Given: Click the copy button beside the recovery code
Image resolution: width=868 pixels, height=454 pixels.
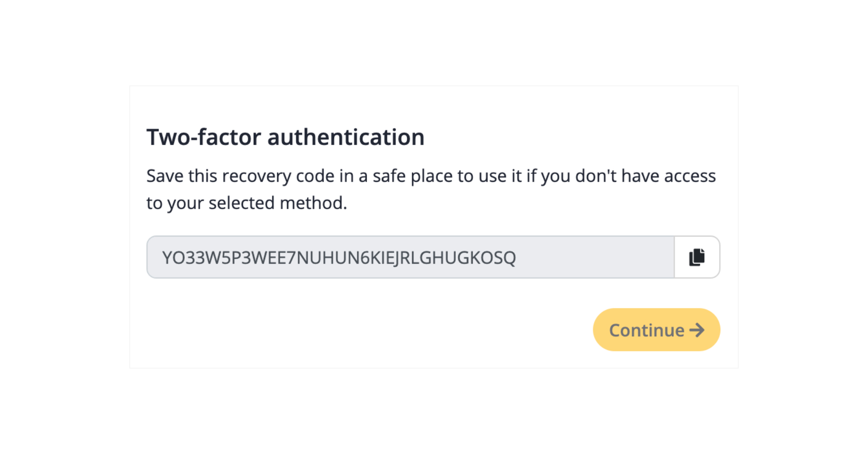Looking at the screenshot, I should tap(697, 257).
